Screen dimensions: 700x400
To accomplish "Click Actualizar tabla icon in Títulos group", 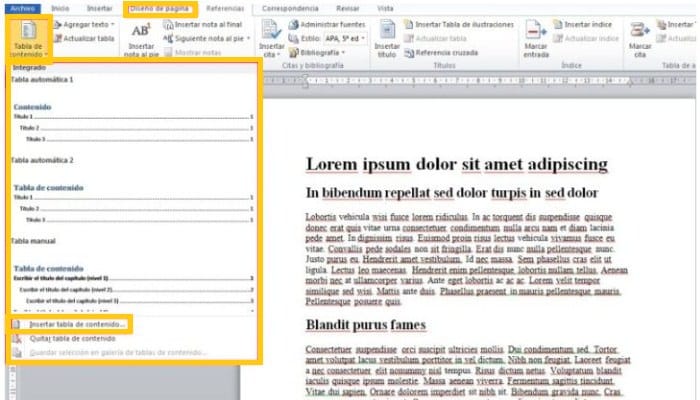I will click(x=408, y=38).
